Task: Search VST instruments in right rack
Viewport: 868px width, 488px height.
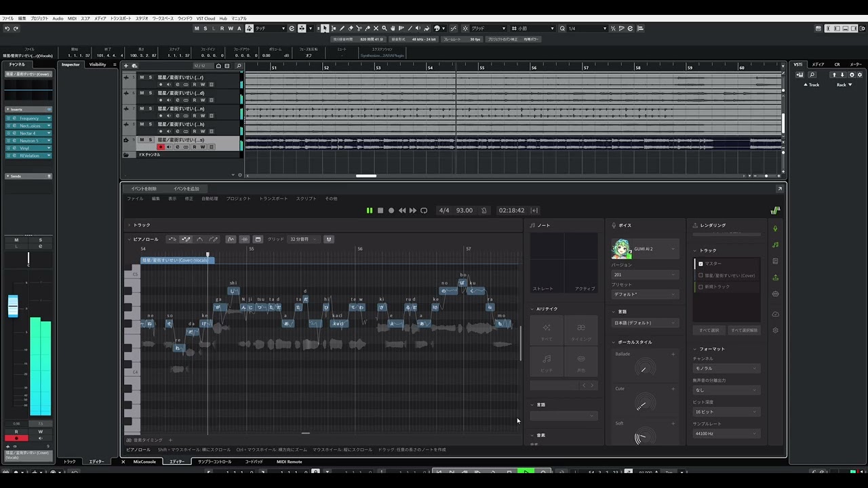Action: (x=812, y=75)
